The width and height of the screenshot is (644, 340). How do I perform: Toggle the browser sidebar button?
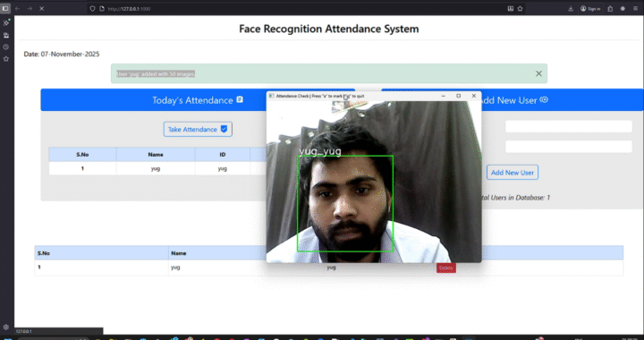point(5,8)
